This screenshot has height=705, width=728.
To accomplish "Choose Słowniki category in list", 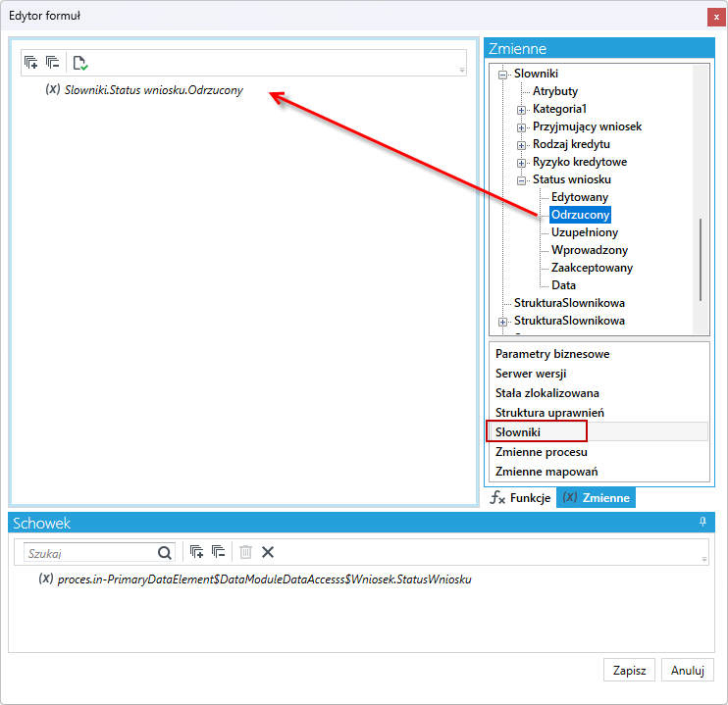I will pyautogui.click(x=598, y=432).
